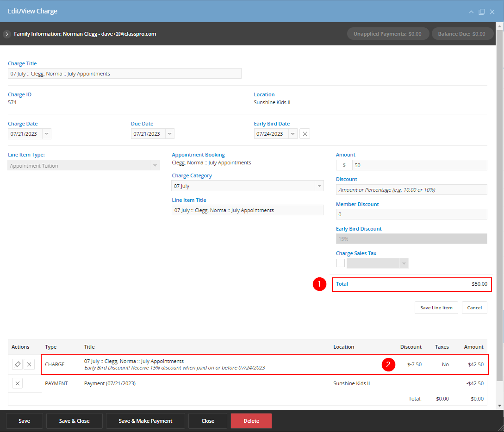
Task: Open the Early Bird Date picker dropdown
Action: point(293,133)
